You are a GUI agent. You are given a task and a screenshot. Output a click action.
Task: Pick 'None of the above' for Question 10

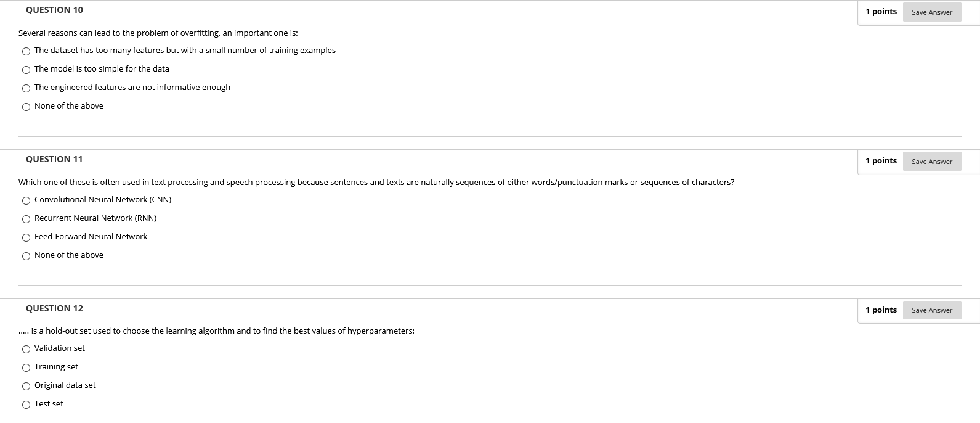(x=26, y=107)
